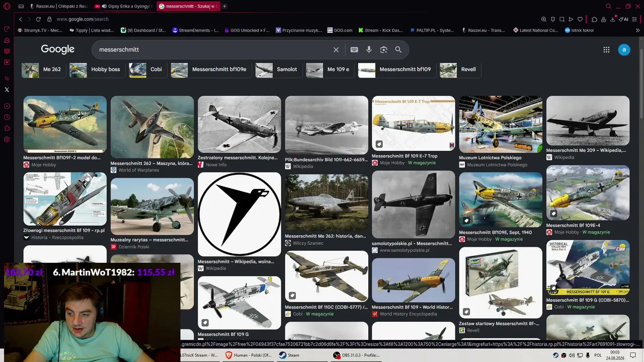Select the messerschmitt Google search tab
The image size is (644, 362).
pyautogui.click(x=188, y=7)
